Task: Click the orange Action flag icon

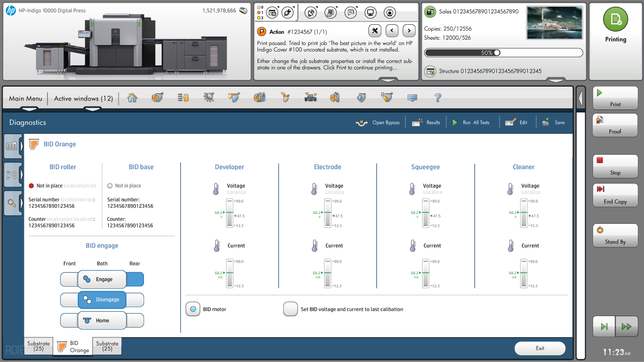Action: [262, 31]
